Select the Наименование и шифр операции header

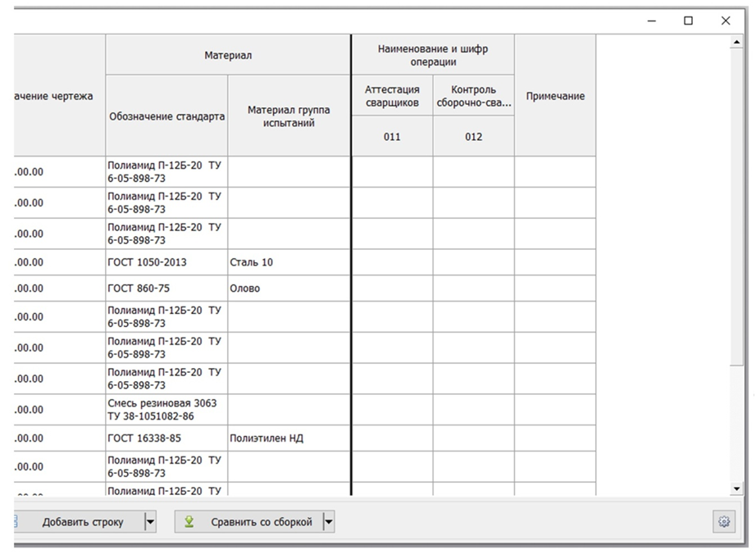click(x=433, y=55)
